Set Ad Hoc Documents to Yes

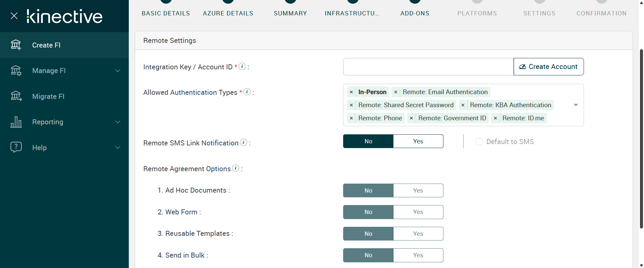[418, 191]
